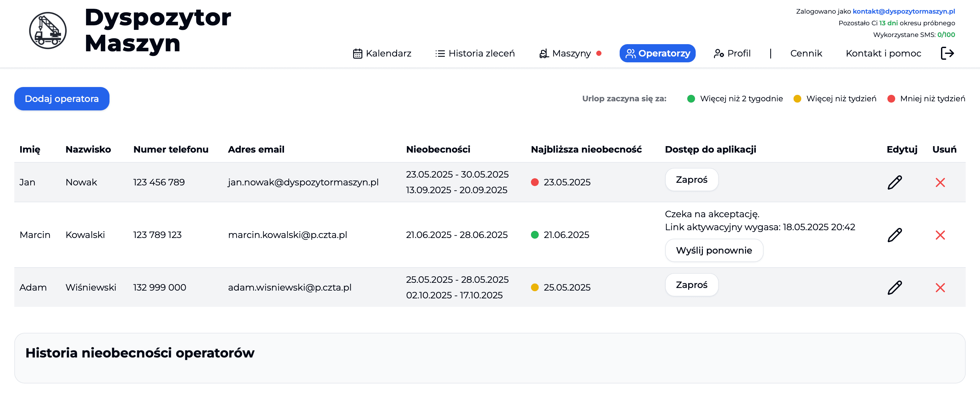Click email adam.wisniewski@p.czta.pl
The height and width of the screenshot is (413, 980).
(x=290, y=287)
